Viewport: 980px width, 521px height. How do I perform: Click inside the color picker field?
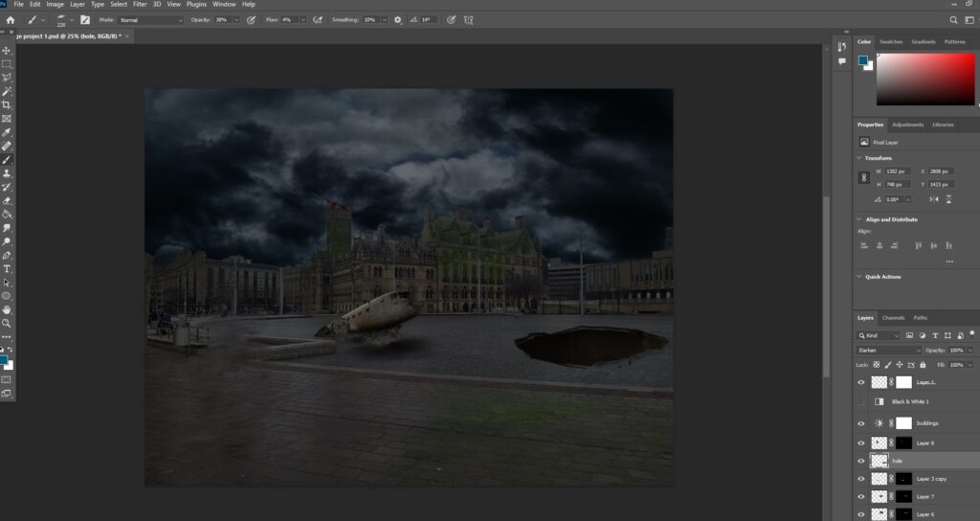coord(925,79)
